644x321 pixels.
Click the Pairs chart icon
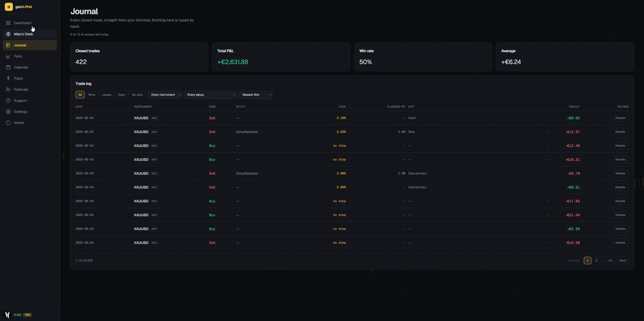coord(8,56)
